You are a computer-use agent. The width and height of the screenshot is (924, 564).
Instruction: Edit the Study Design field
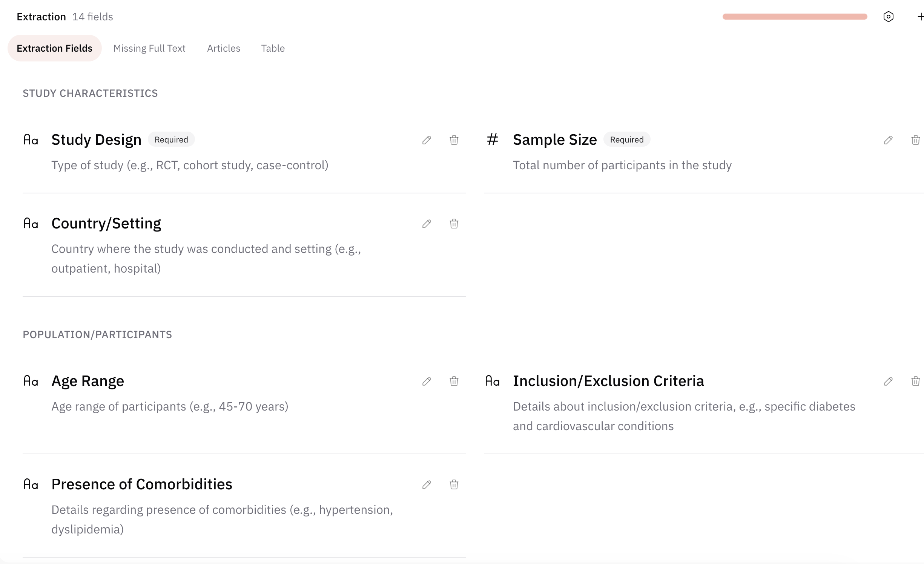pyautogui.click(x=427, y=140)
